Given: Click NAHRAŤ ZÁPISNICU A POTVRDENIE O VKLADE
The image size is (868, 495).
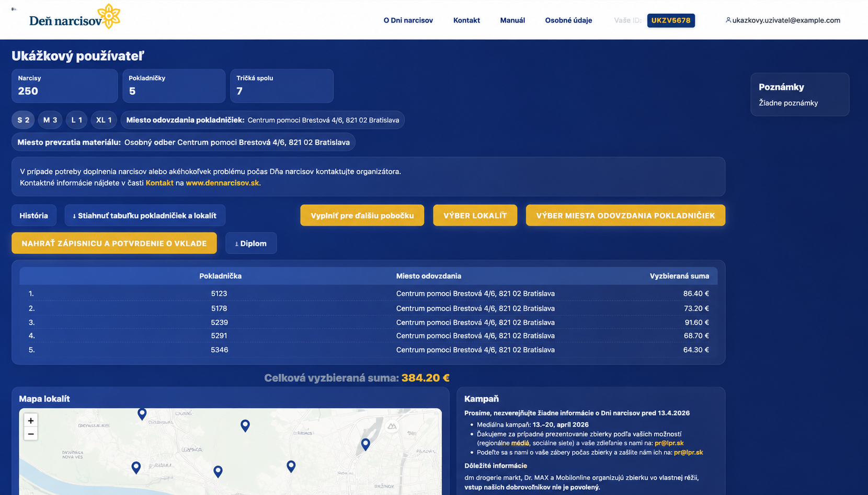Looking at the screenshot, I should 114,243.
